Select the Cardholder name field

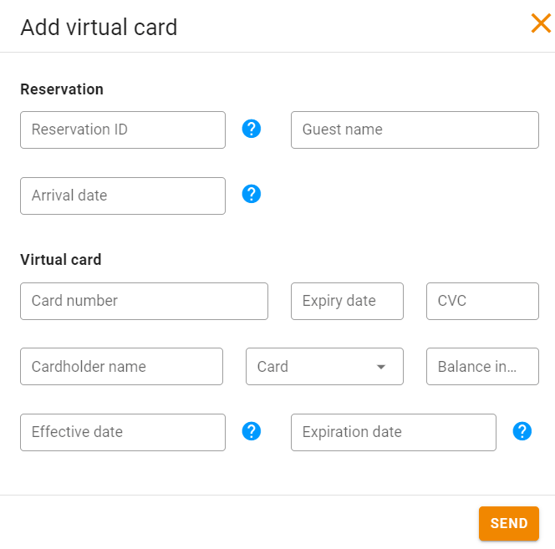tap(121, 366)
